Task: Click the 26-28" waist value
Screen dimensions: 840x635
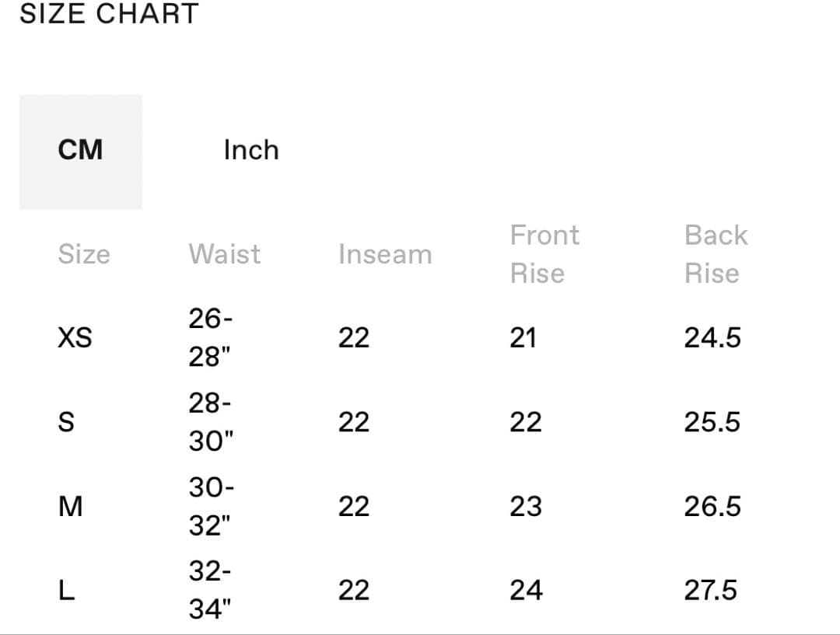Action: coord(210,338)
